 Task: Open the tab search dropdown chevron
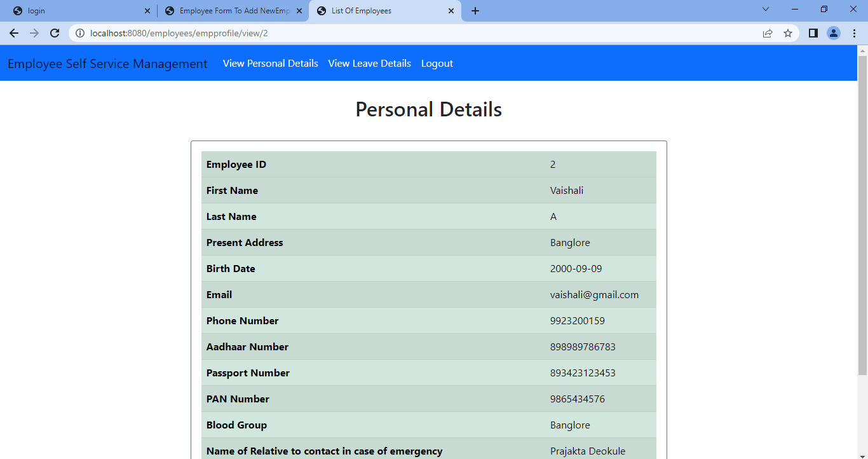(x=766, y=9)
